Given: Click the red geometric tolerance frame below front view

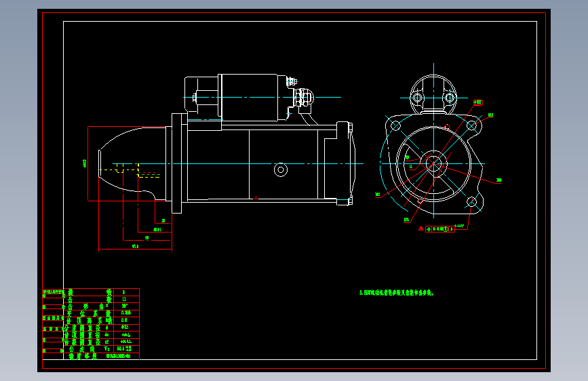Looking at the screenshot, I should point(440,229).
